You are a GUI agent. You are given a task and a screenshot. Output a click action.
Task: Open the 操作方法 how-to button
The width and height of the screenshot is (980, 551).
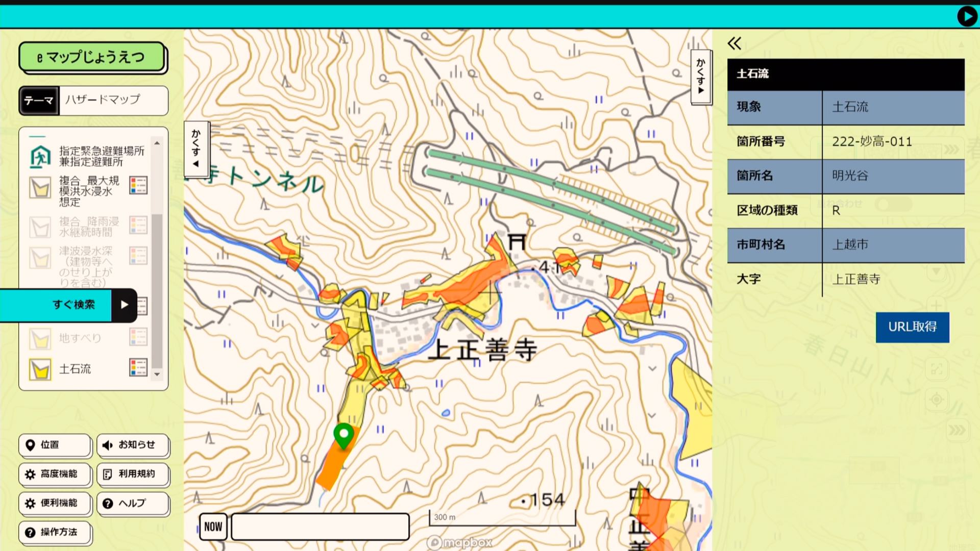[x=55, y=532]
